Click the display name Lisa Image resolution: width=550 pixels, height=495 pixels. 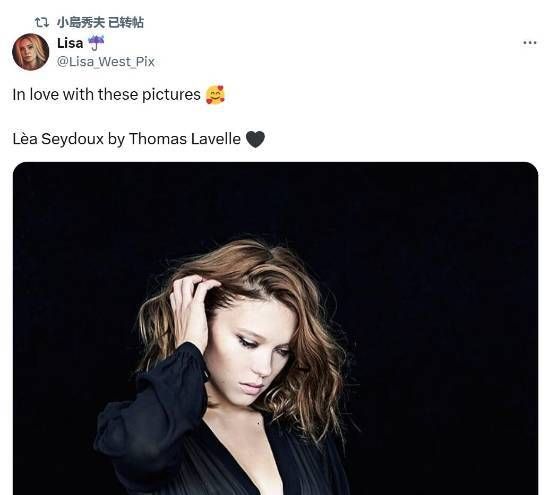click(70, 44)
